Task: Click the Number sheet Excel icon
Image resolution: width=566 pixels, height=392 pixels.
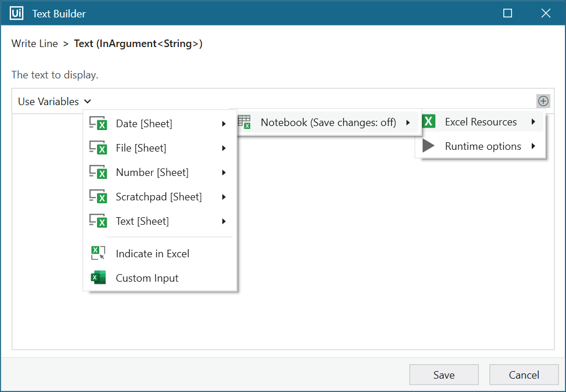Action: coord(98,172)
